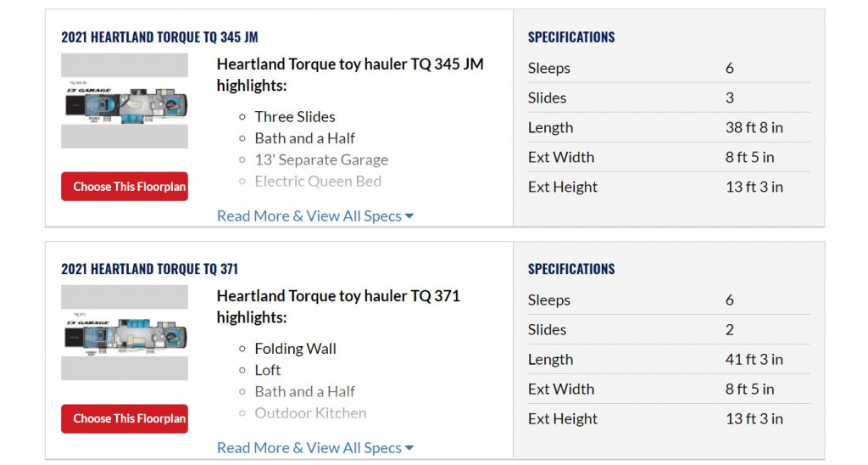Viewport: 868px width, 465px height.
Task: Open the TQ 345 JM floorplan thumbnail
Action: tap(125, 101)
